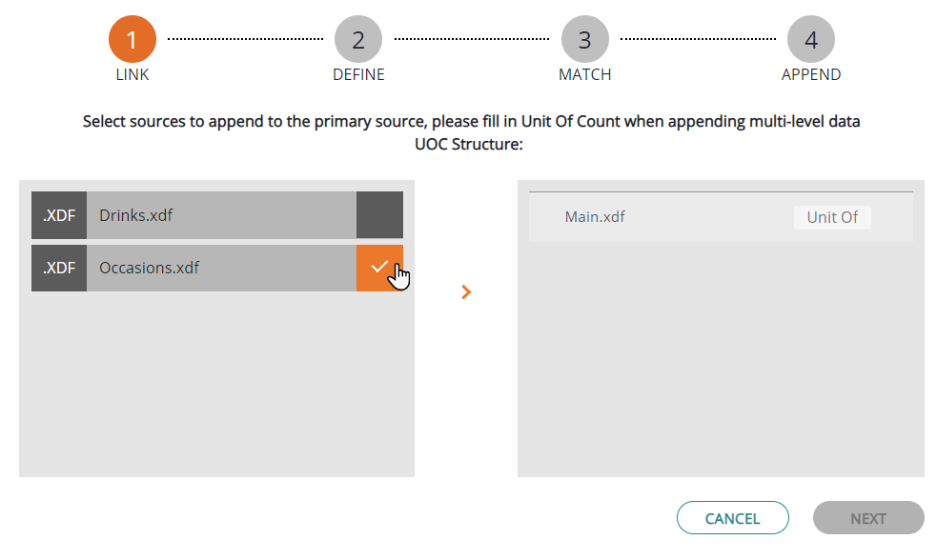The width and height of the screenshot is (937, 560).
Task: Click the .XDF icon beside Drinks.xdf
Action: (58, 214)
